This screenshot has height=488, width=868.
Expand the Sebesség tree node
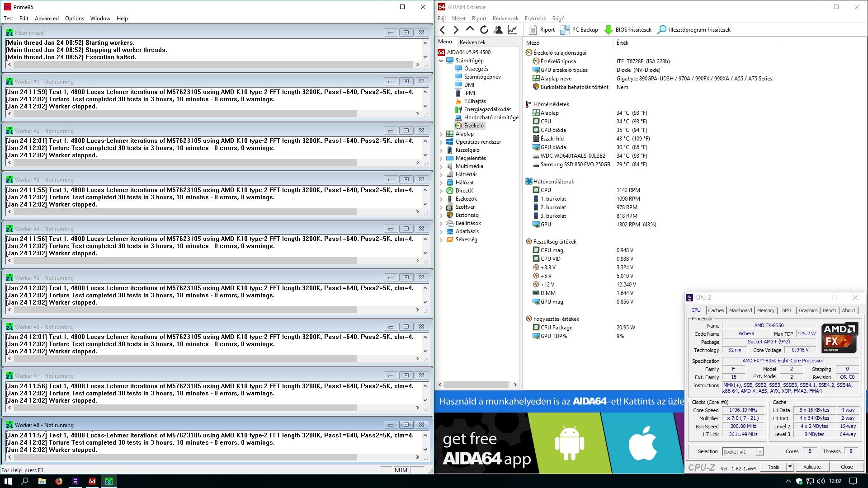coord(441,239)
